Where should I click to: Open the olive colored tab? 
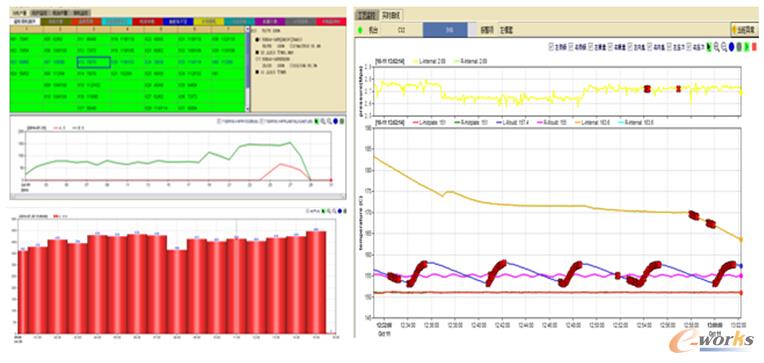click(56, 21)
